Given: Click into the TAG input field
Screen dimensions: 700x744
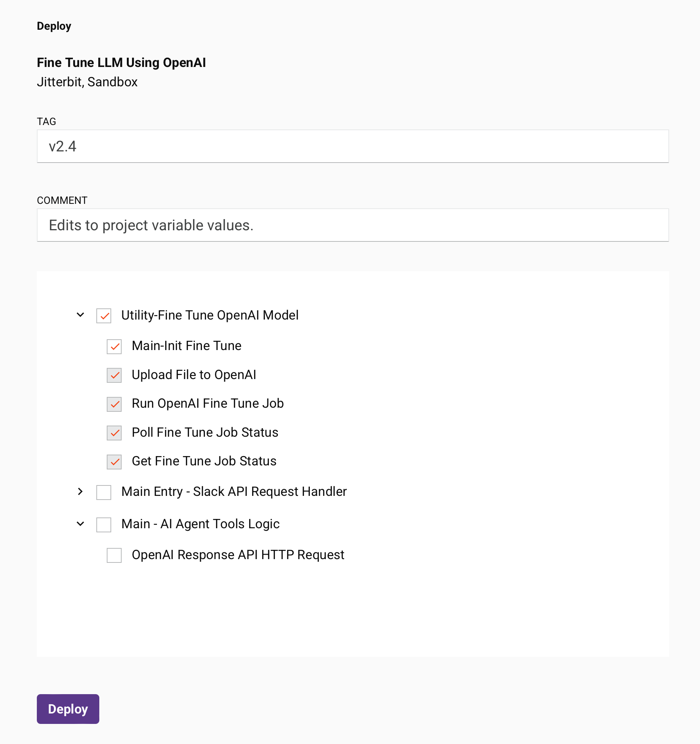Looking at the screenshot, I should pyautogui.click(x=353, y=146).
